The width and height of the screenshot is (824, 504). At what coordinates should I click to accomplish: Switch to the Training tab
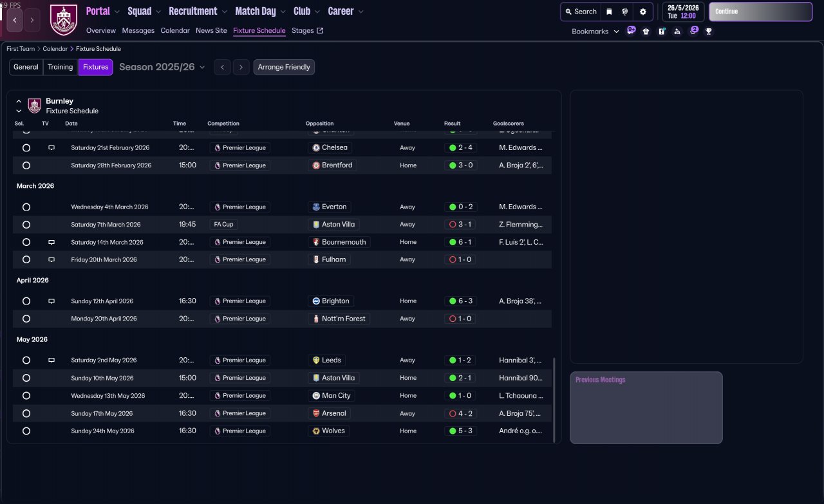tap(61, 67)
